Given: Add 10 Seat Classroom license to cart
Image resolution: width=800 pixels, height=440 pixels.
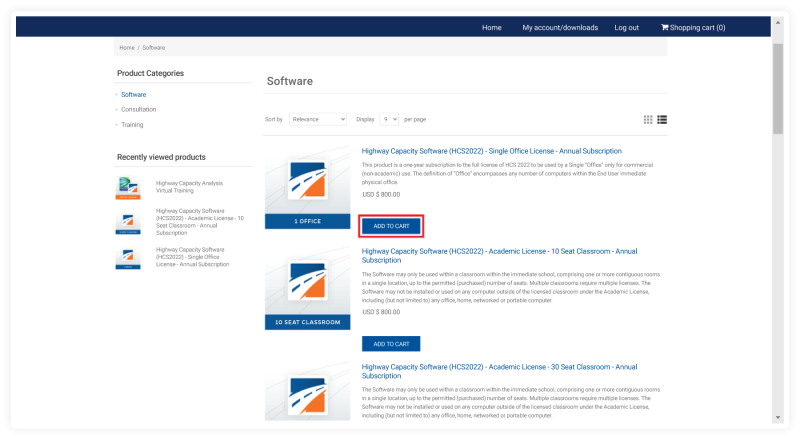Looking at the screenshot, I should click(x=391, y=344).
